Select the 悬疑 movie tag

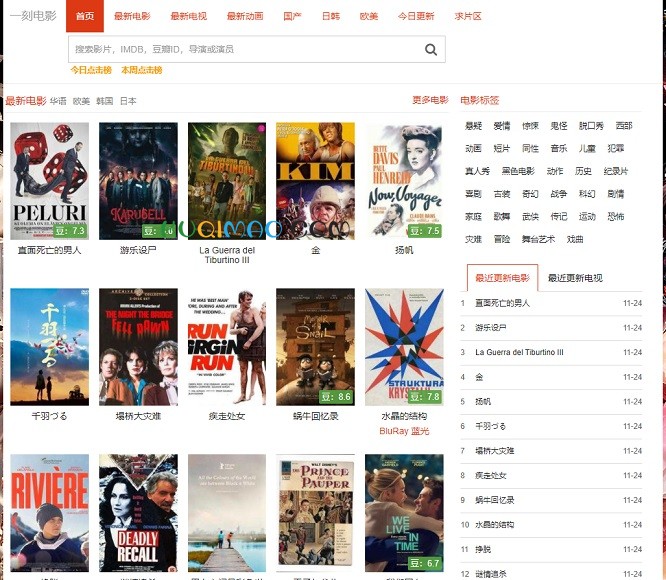pyautogui.click(x=474, y=126)
